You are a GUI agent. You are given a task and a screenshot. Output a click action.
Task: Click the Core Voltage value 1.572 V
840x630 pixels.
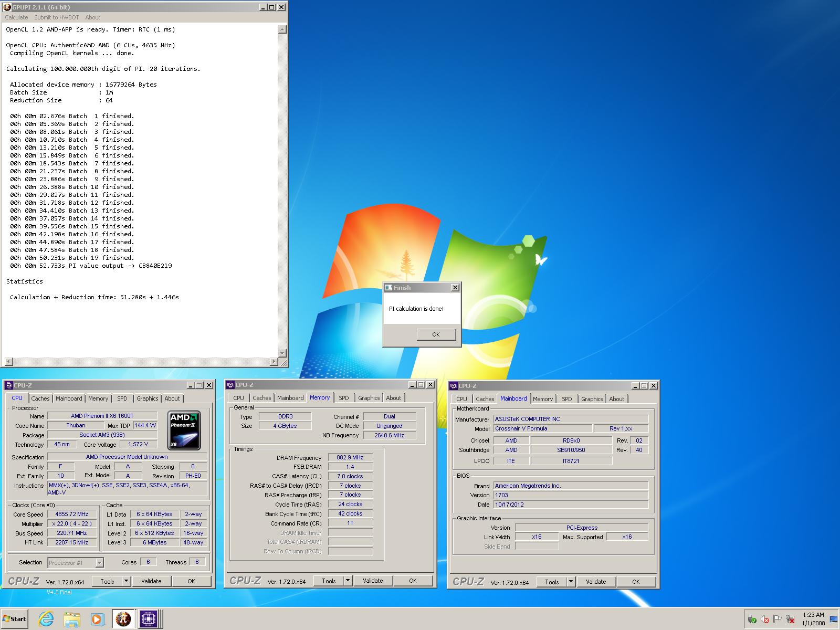coord(138,444)
